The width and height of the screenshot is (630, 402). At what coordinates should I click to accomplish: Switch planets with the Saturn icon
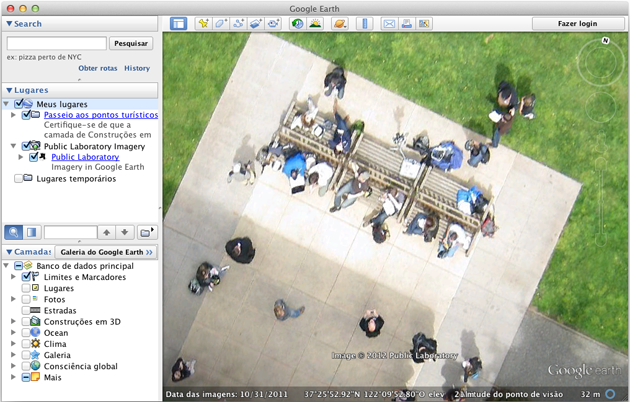pyautogui.click(x=340, y=24)
